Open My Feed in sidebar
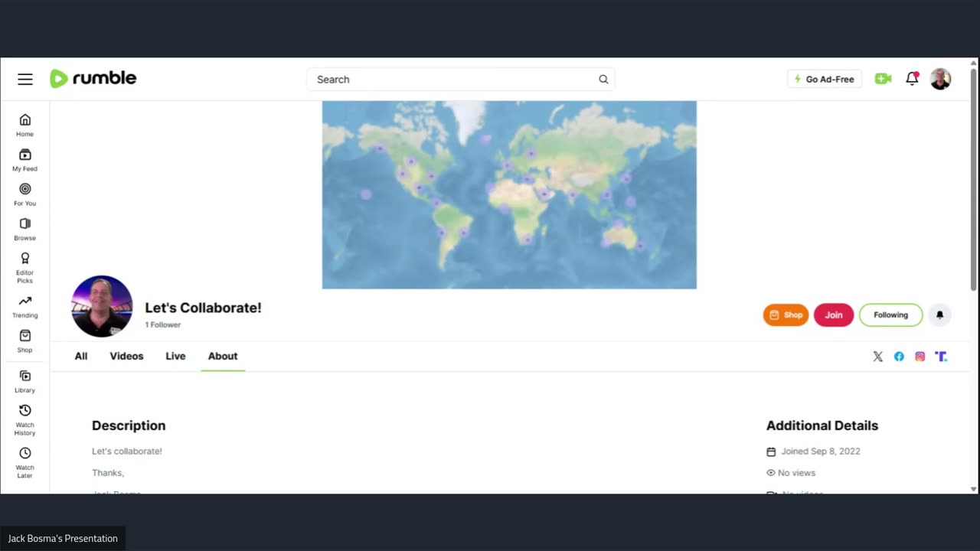 tap(25, 160)
